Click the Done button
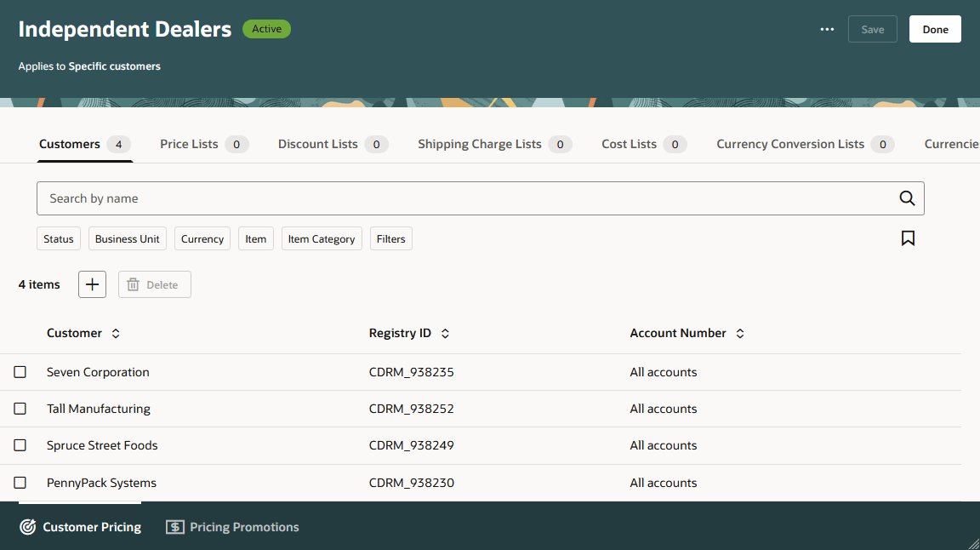The image size is (980, 550). pos(935,30)
